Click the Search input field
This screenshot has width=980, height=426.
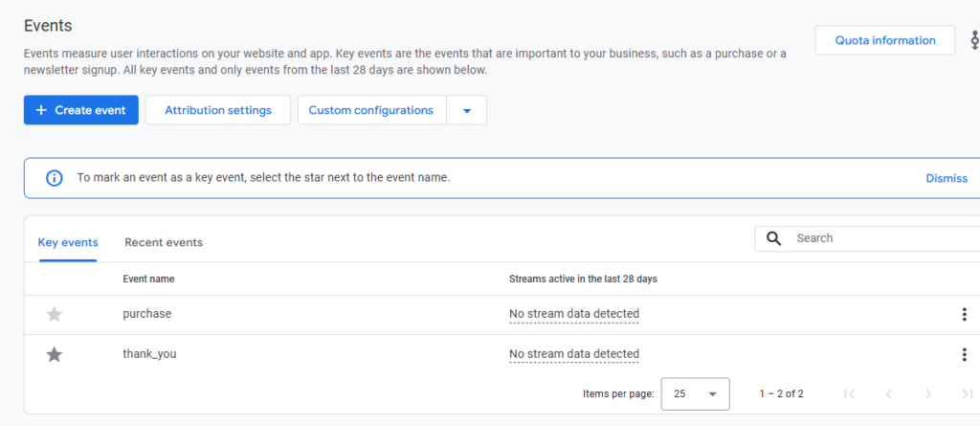pyautogui.click(x=867, y=238)
